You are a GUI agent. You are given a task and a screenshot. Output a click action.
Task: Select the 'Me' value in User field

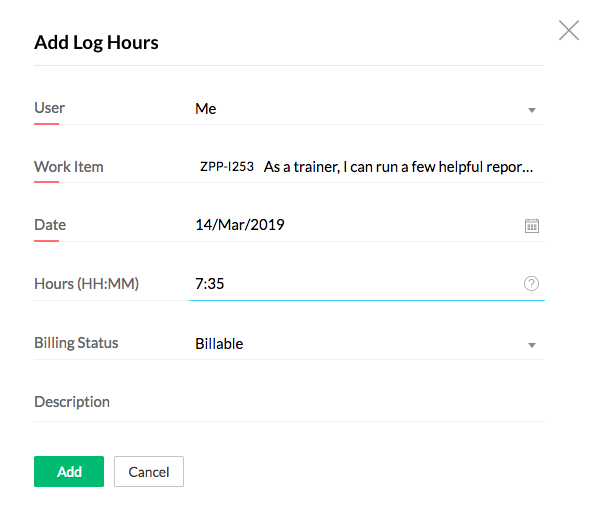click(x=206, y=109)
